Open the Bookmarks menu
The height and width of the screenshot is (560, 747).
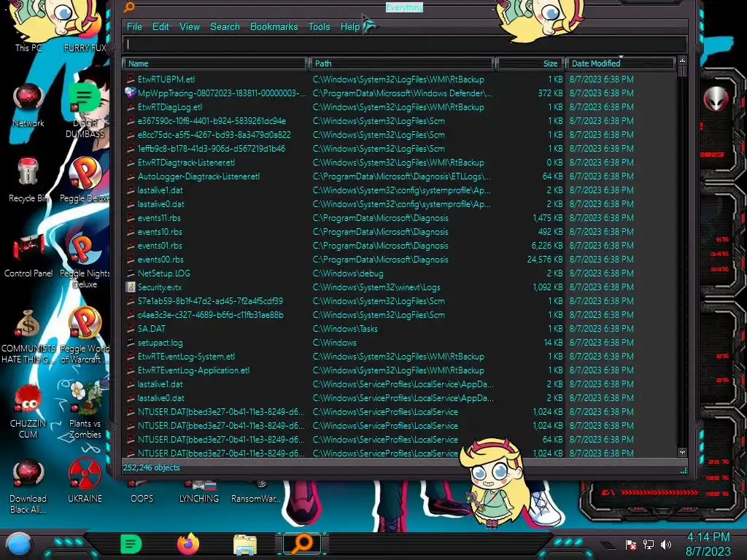point(274,27)
